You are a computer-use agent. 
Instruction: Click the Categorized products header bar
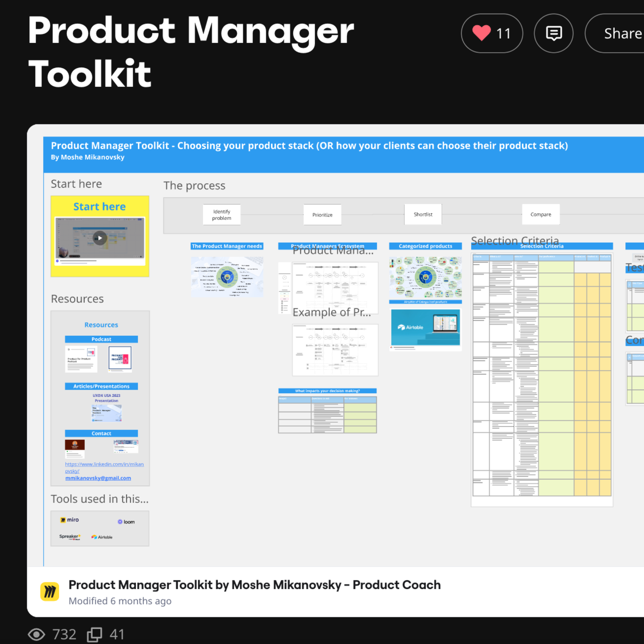pos(425,246)
